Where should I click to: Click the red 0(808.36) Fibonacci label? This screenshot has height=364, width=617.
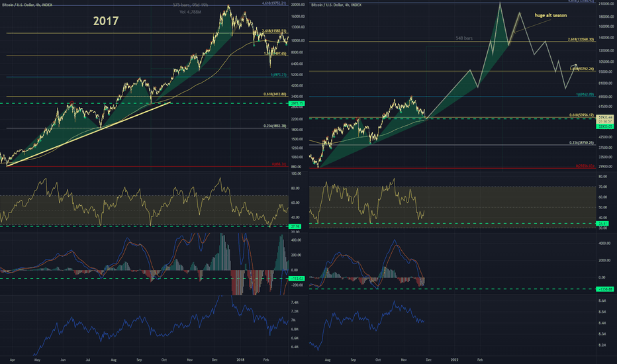[x=279, y=164]
